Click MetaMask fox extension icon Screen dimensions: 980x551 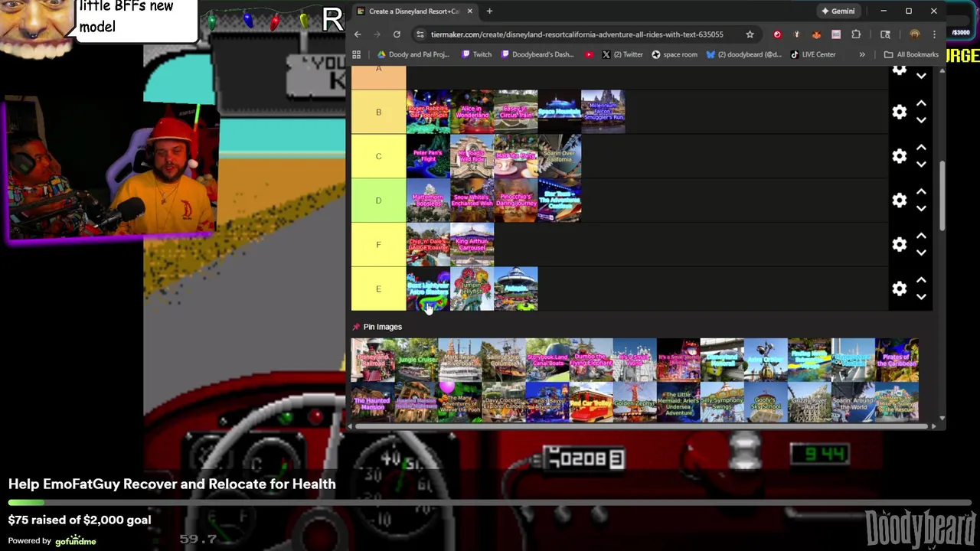816,34
